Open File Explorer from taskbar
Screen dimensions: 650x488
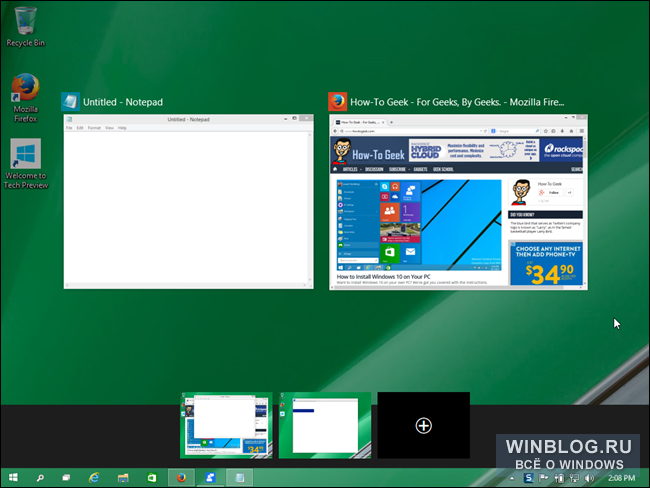click(x=123, y=478)
